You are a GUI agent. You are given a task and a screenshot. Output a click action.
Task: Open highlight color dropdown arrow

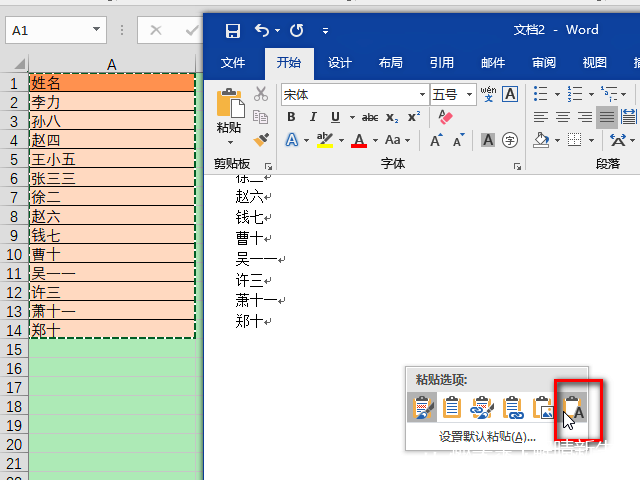[341, 140]
